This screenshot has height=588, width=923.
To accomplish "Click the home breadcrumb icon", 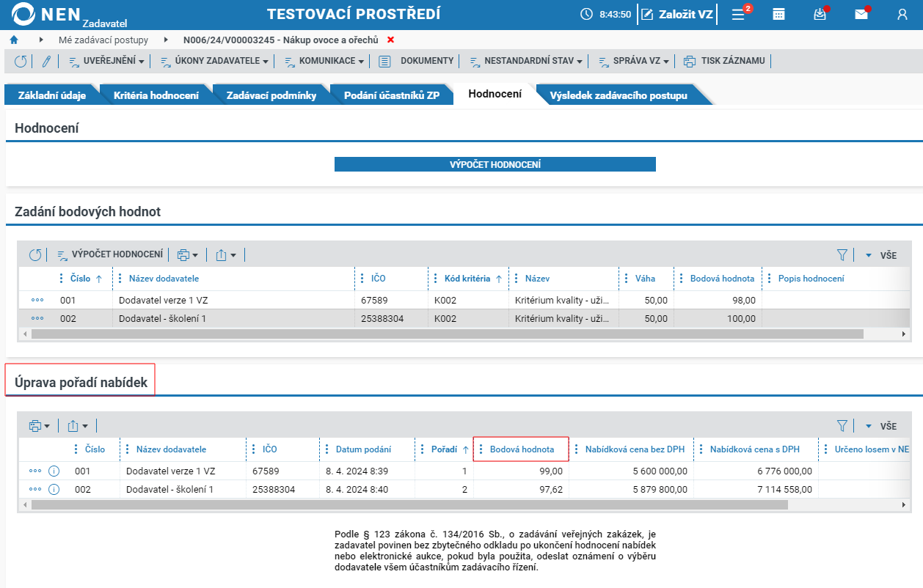I will click(14, 40).
